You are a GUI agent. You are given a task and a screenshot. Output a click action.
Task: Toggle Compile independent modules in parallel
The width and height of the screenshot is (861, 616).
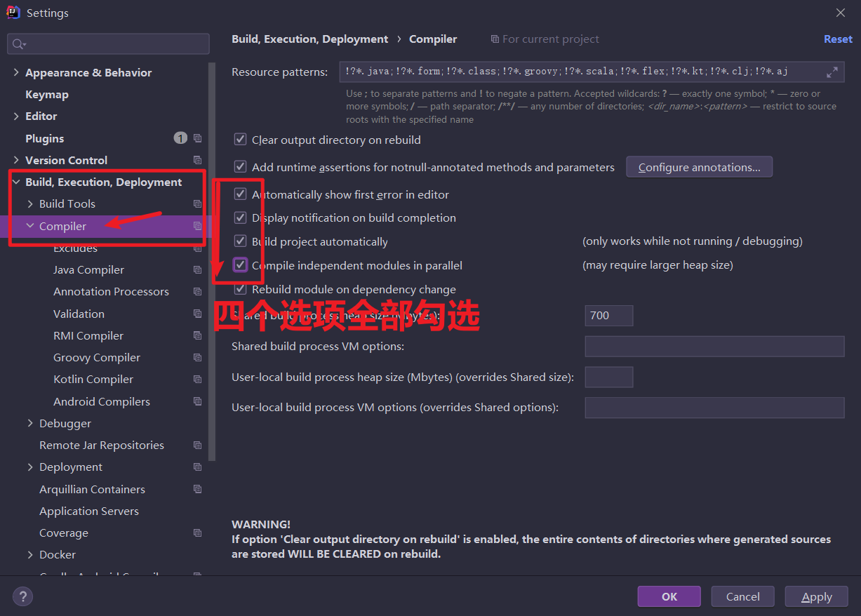240,265
